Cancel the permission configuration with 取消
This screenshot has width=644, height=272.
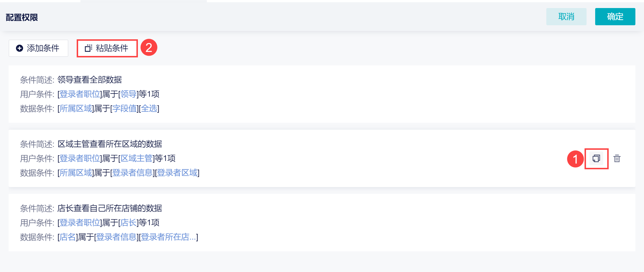(566, 17)
